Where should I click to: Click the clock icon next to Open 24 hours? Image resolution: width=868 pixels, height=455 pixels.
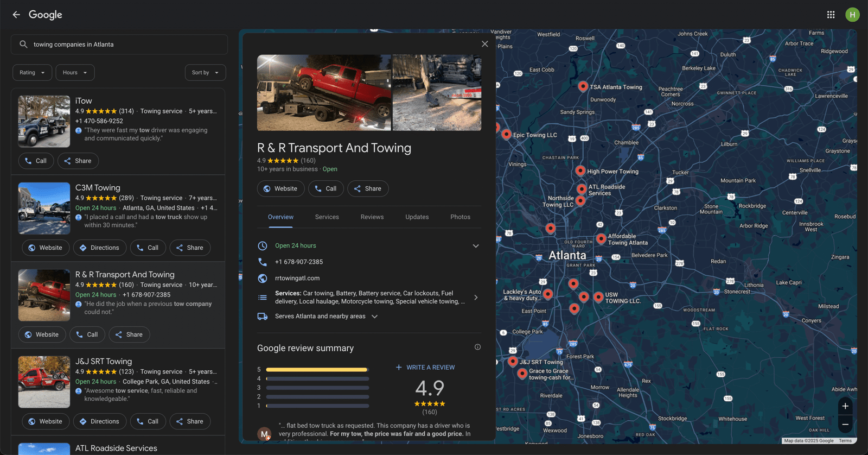263,245
